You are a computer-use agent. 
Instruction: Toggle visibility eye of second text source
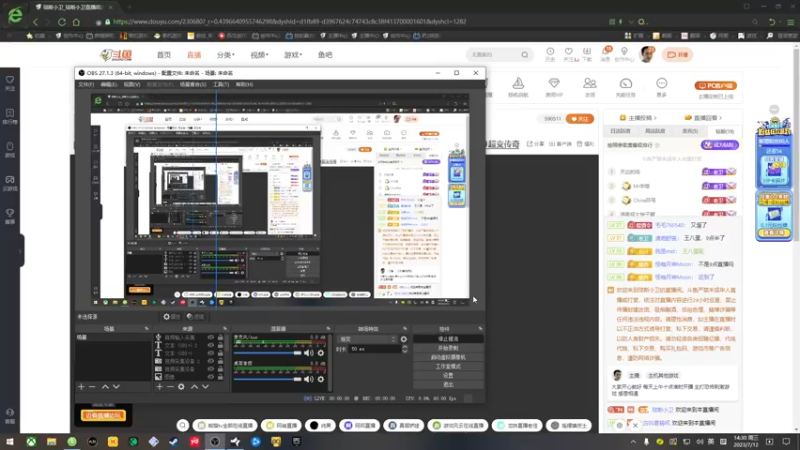point(211,353)
